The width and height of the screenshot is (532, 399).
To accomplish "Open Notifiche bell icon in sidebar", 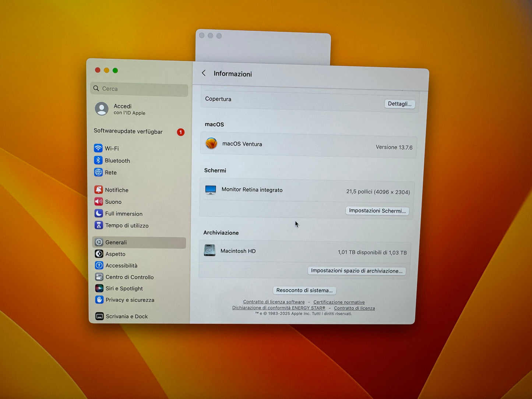I will tap(98, 190).
